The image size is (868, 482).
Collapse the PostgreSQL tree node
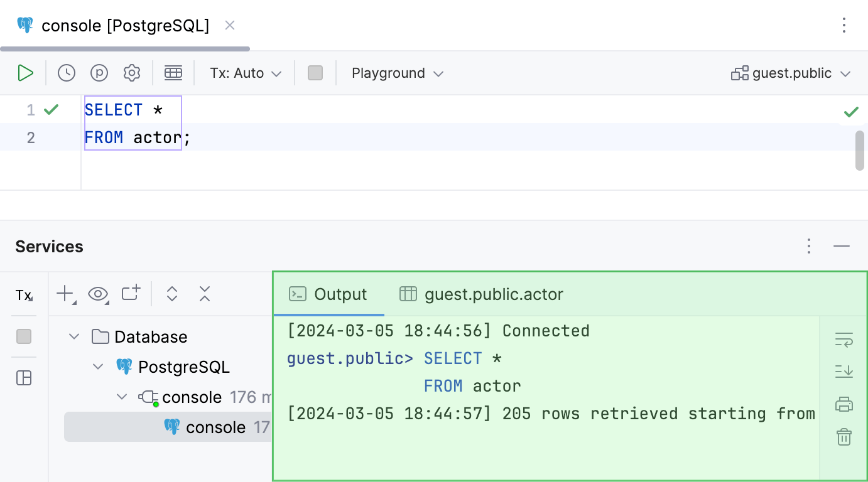coord(98,367)
